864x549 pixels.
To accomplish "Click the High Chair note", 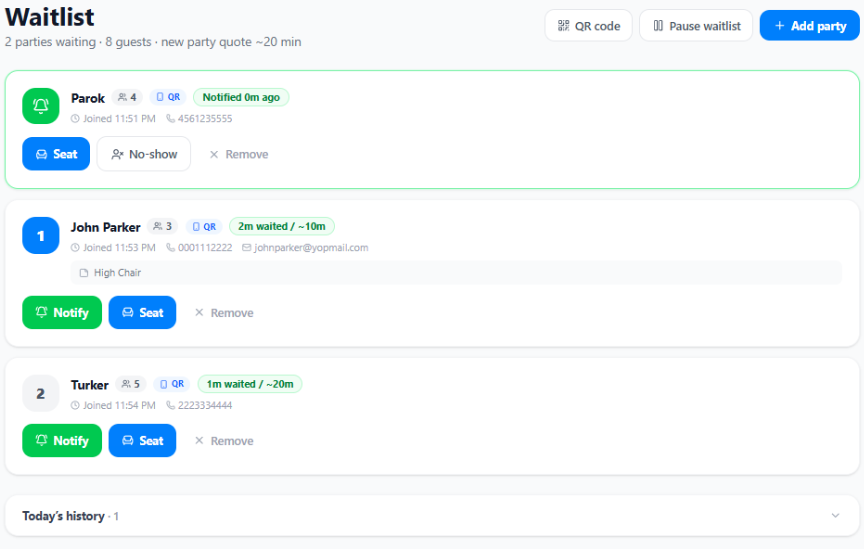I will pos(456,272).
